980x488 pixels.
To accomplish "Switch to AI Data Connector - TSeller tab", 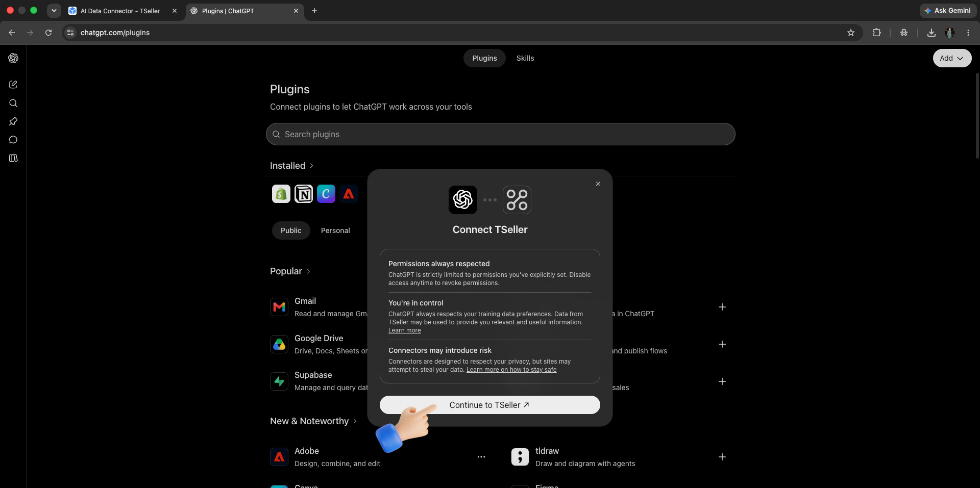I will click(120, 11).
